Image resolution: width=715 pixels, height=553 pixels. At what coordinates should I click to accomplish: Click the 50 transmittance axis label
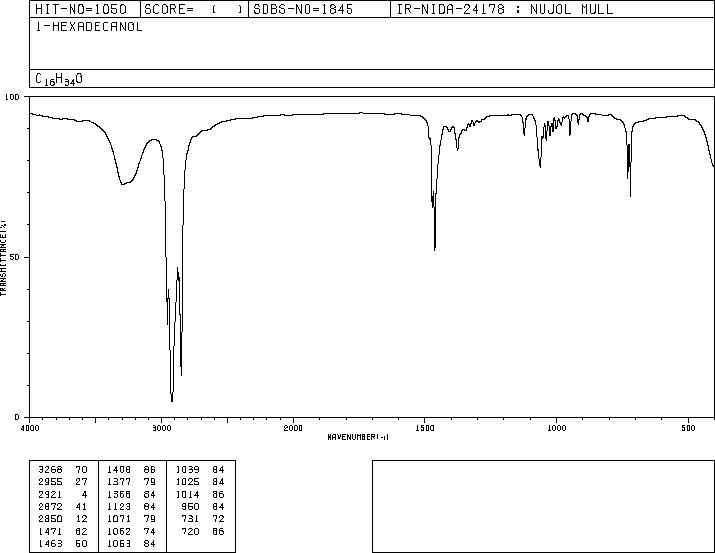tap(16, 257)
